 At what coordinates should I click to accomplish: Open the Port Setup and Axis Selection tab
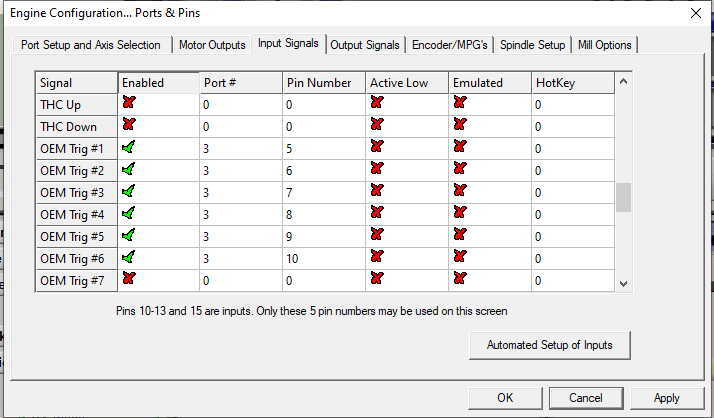(x=91, y=45)
